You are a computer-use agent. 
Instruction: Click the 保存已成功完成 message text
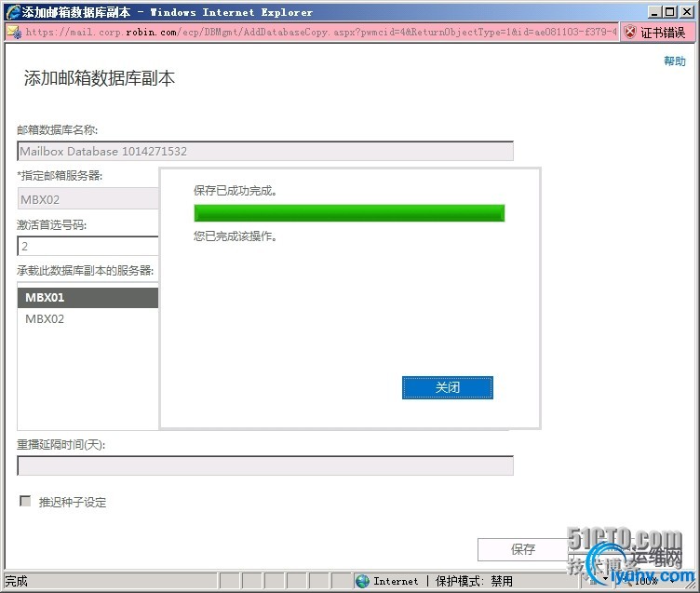236,191
